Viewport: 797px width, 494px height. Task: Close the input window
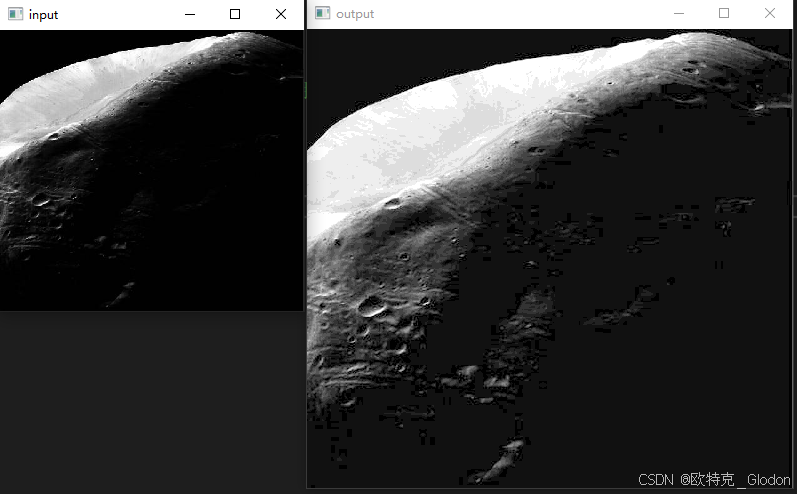[x=281, y=14]
